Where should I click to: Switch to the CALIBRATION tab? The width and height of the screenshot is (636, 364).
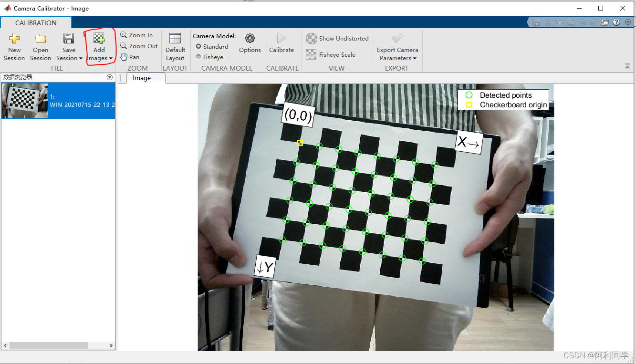click(36, 23)
